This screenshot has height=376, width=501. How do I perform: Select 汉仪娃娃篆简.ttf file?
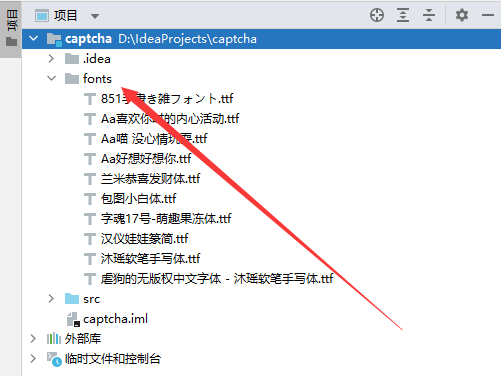click(145, 239)
